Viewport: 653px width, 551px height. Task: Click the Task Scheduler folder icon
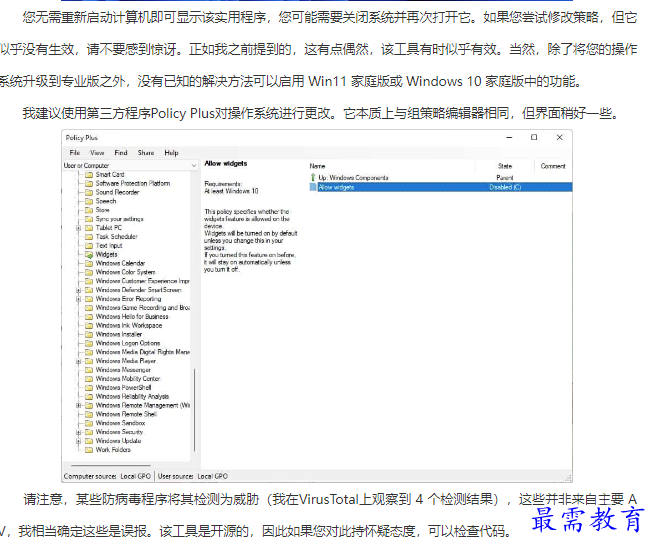coord(89,237)
